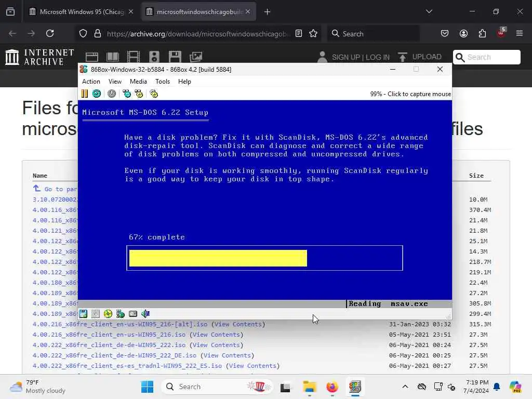Click the gray ACPI shutdown power icon

tap(112, 94)
